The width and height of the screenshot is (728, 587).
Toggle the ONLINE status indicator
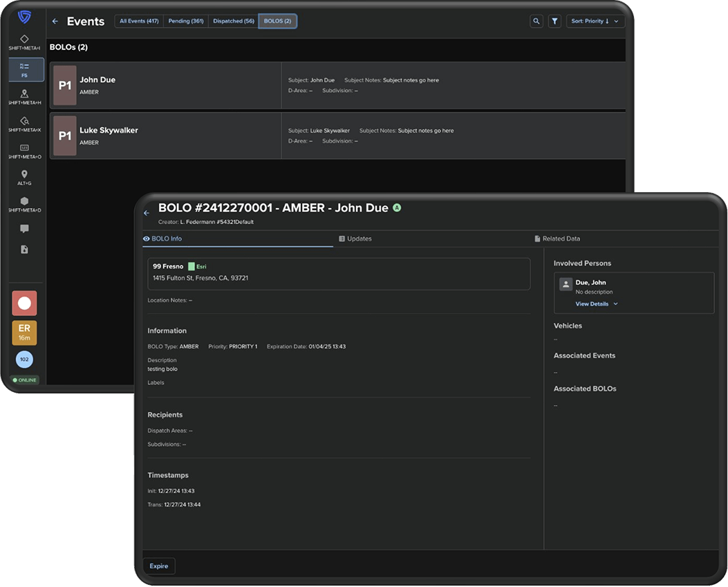24,380
